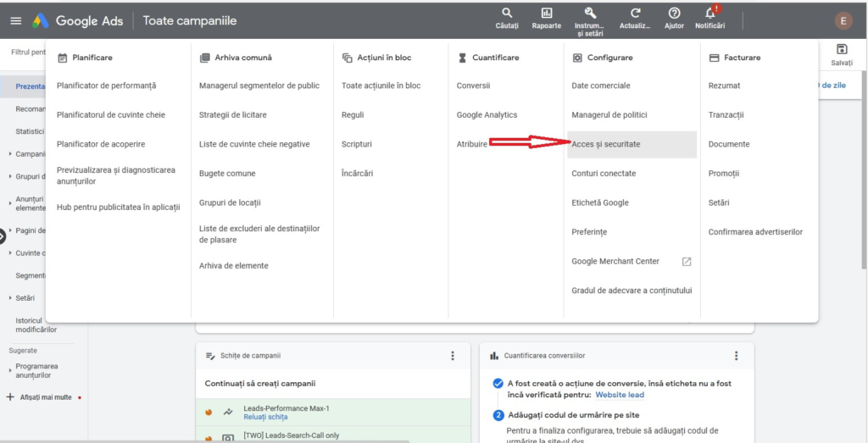The width and height of the screenshot is (868, 443).
Task: Expand Cuvinte cheie sidebar item
Action: pos(10,252)
